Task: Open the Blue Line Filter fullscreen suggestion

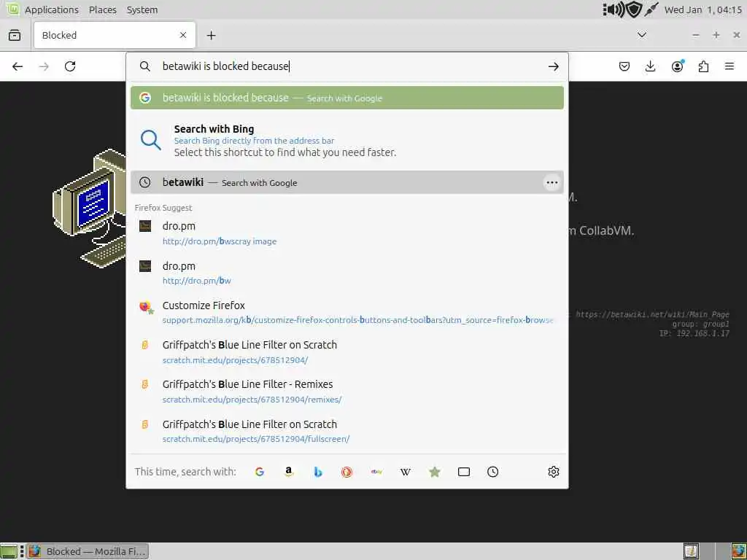Action: (347, 431)
